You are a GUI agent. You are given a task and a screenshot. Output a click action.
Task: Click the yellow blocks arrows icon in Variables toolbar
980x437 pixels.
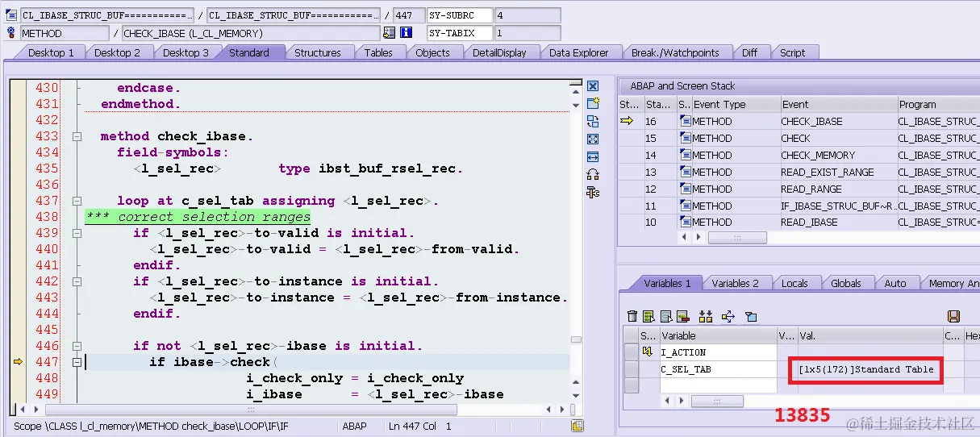(x=706, y=316)
